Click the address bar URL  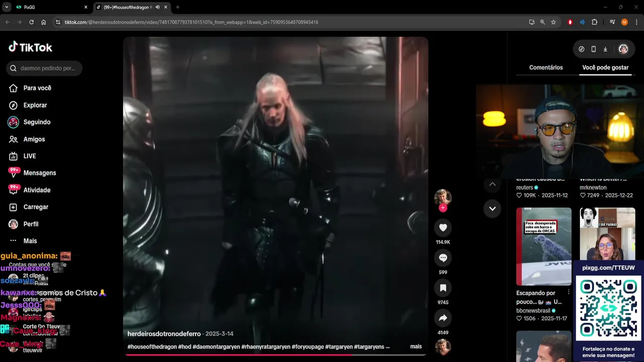(191, 22)
